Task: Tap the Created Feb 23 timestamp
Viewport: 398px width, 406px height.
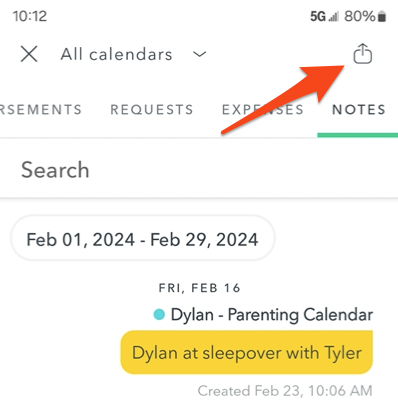Action: point(285,391)
